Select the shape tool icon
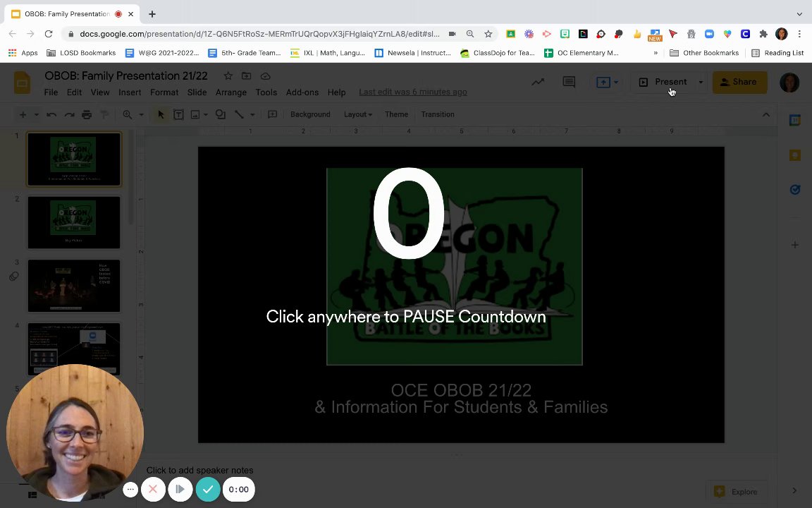The height and width of the screenshot is (508, 812). tap(221, 114)
